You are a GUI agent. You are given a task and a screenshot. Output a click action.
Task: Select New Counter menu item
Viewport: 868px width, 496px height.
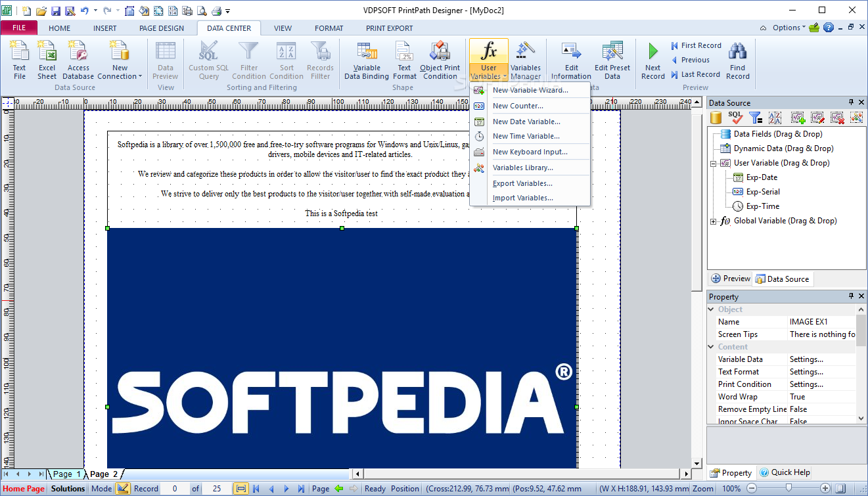(x=530, y=106)
